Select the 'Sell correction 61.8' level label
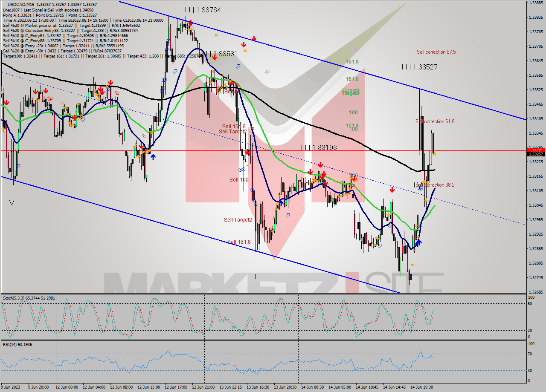 435,121
